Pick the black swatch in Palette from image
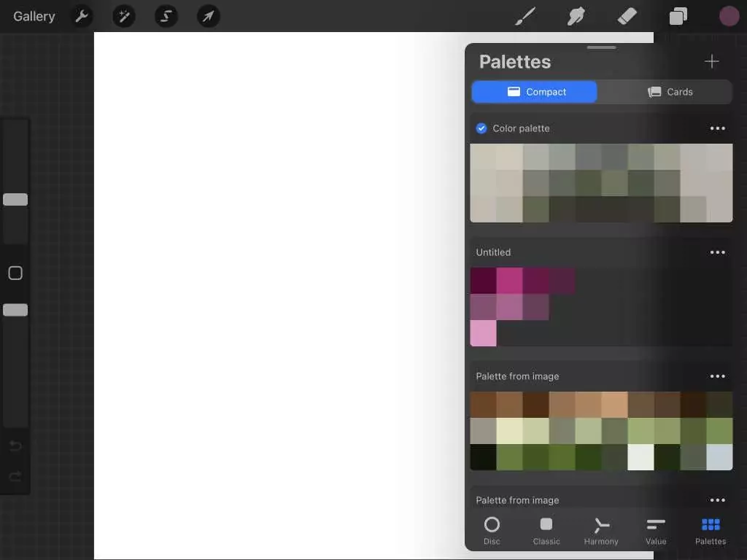 coord(483,457)
